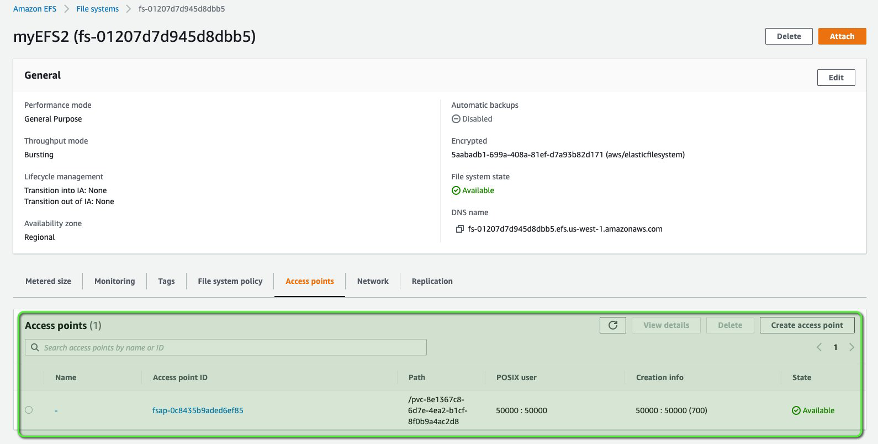Click the State column header
Image resolution: width=879 pixels, height=445 pixels.
click(x=802, y=378)
